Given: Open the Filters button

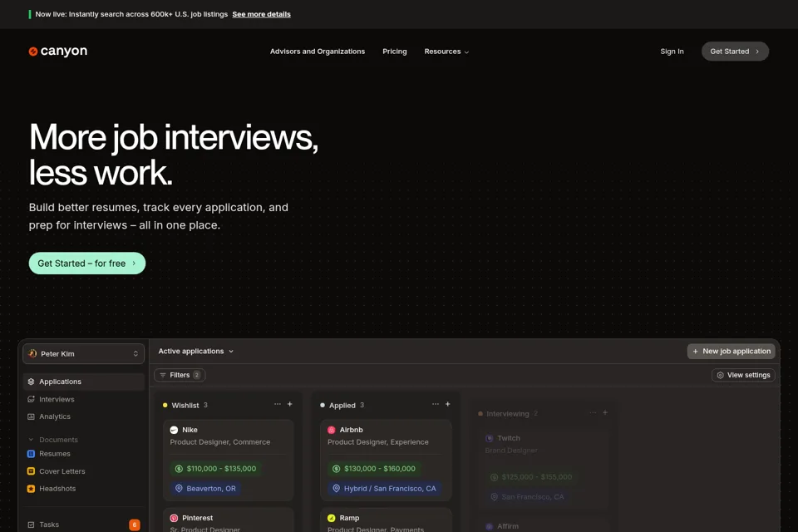Looking at the screenshot, I should (180, 375).
